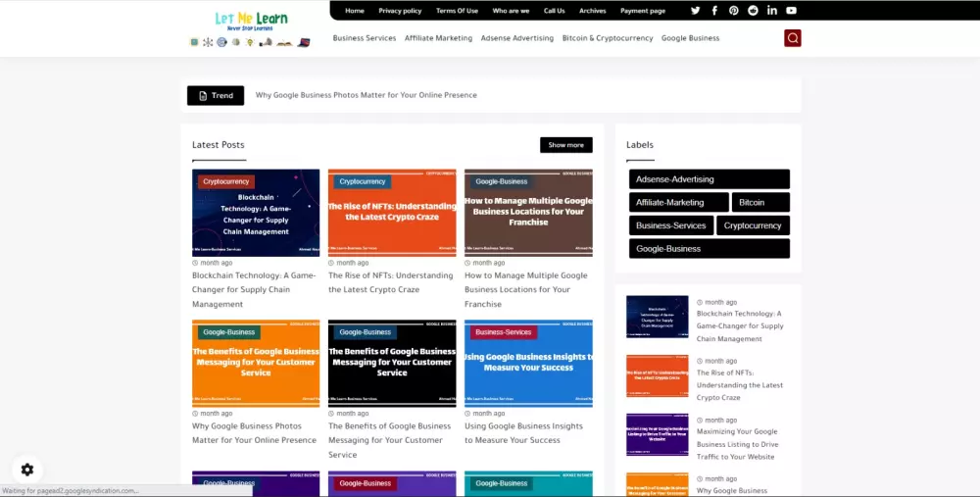Open How to Manage Multiple Google Business Locations title
The height and width of the screenshot is (497, 980).
point(525,289)
